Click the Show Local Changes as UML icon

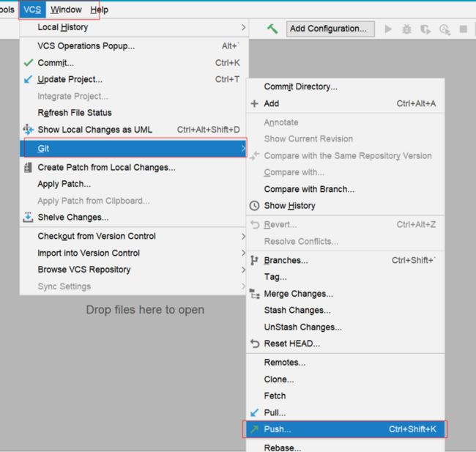29,130
